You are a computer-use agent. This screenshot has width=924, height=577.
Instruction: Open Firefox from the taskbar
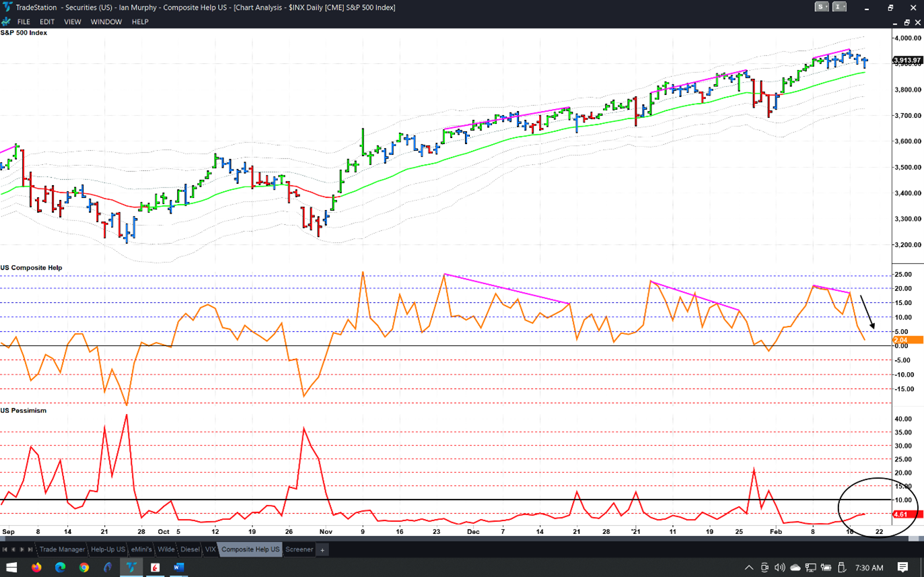click(x=36, y=568)
